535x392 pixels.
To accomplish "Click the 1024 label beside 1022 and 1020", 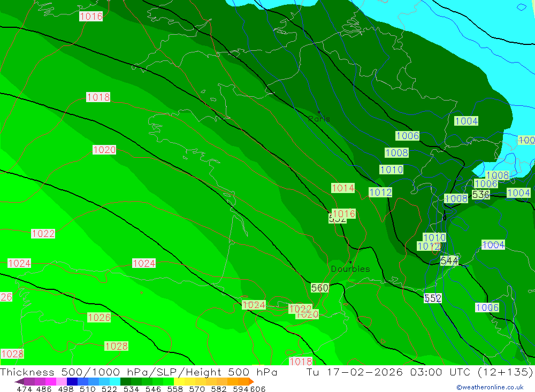I will (x=254, y=305).
